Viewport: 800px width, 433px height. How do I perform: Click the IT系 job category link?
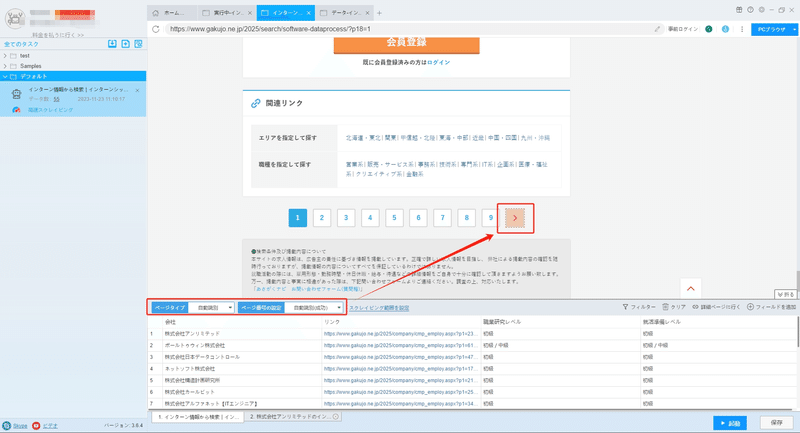click(487, 164)
